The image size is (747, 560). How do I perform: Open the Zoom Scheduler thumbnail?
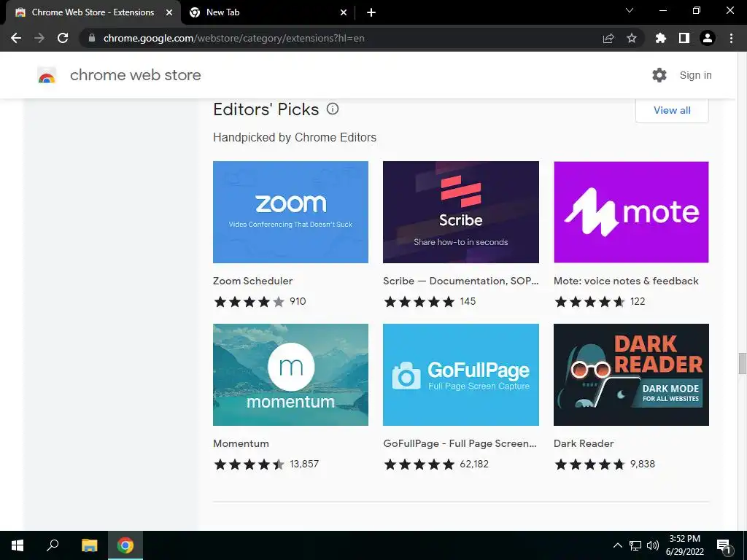click(x=290, y=212)
